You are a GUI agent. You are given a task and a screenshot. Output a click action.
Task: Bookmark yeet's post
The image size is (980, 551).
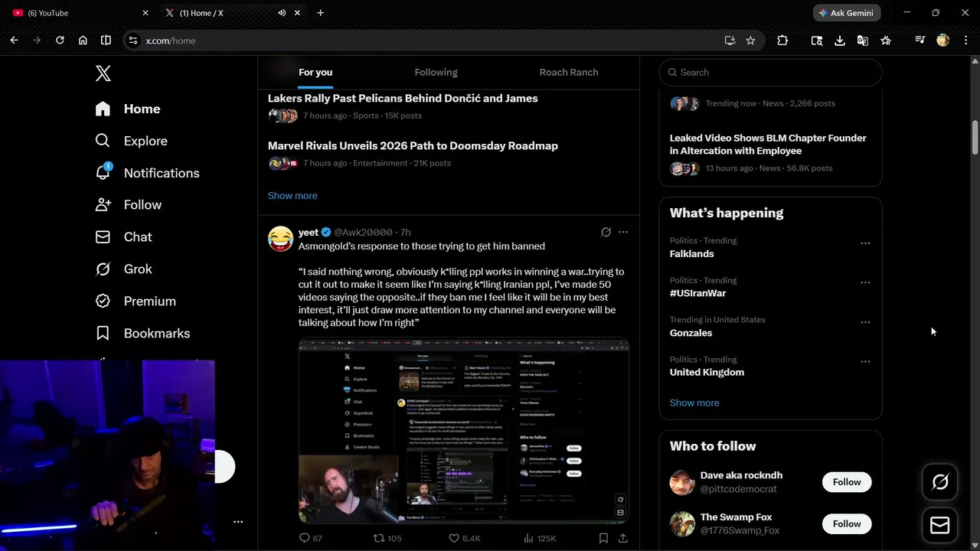pos(603,538)
